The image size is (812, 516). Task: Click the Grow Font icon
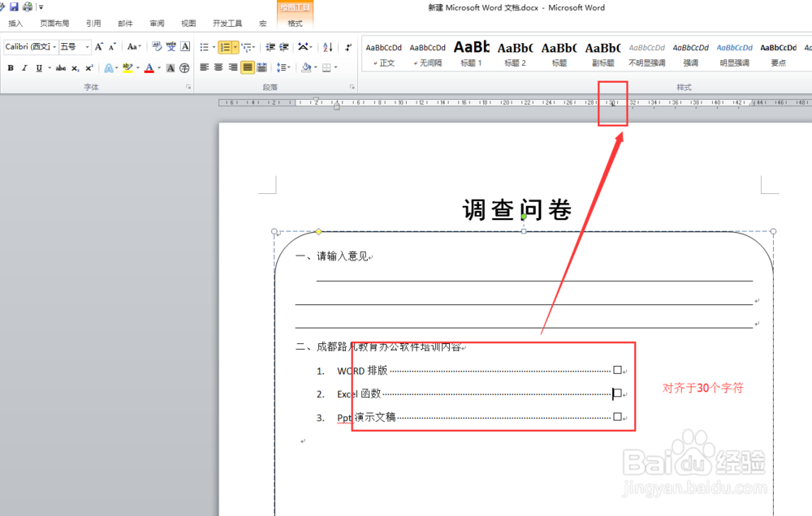[99, 46]
